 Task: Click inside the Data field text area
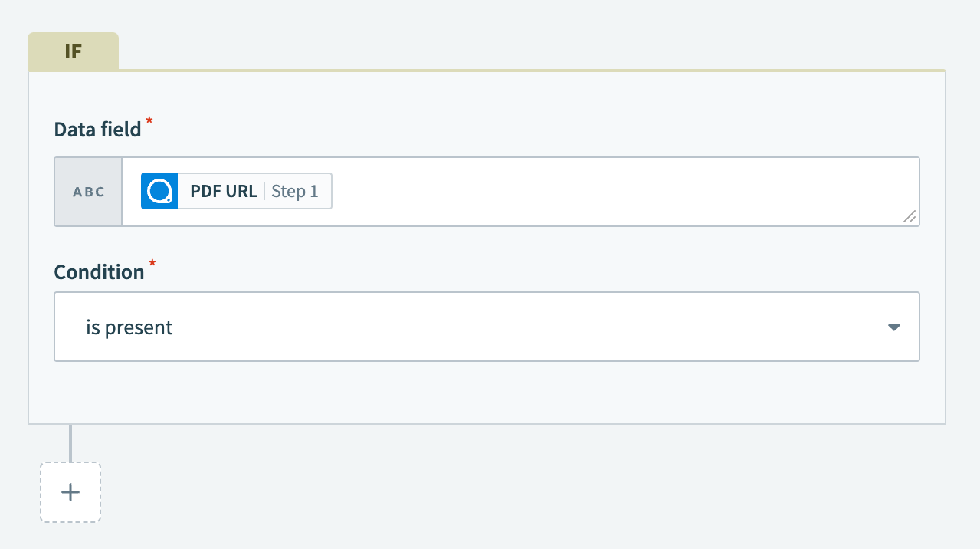(x=536, y=191)
